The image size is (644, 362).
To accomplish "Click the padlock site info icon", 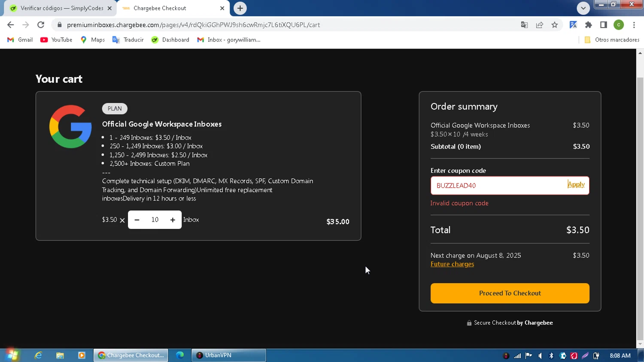I will coord(59,25).
